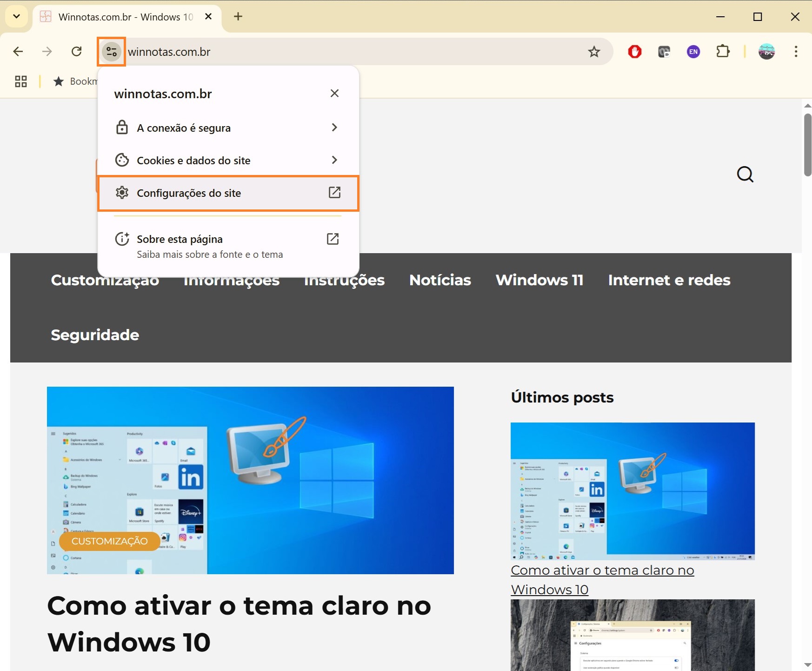
Task: Reload the current page
Action: (77, 52)
